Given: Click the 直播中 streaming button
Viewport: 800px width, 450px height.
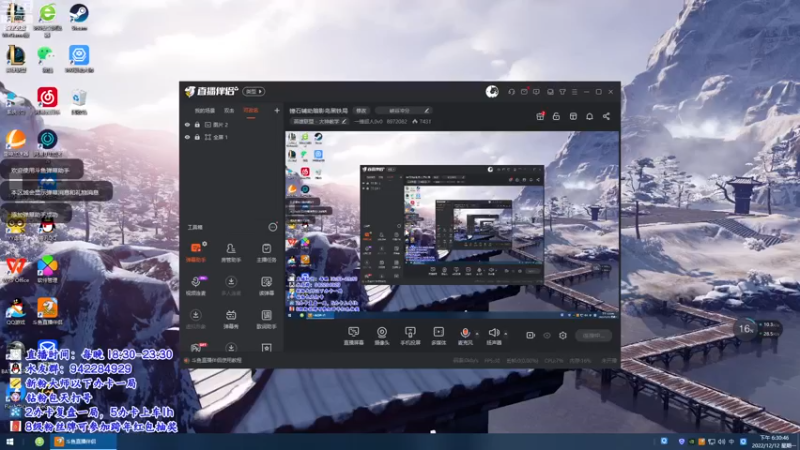Looking at the screenshot, I should point(593,335).
